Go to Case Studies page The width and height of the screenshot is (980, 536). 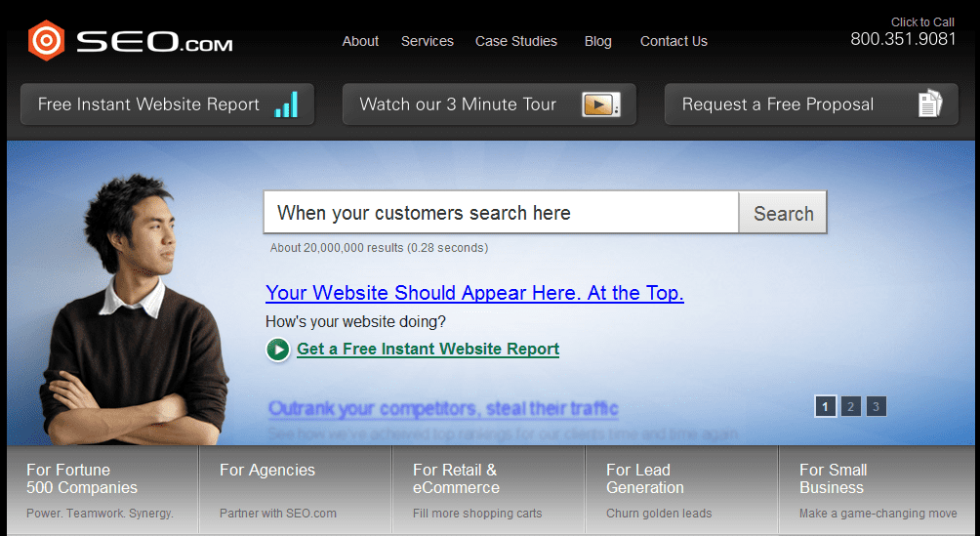coord(516,41)
